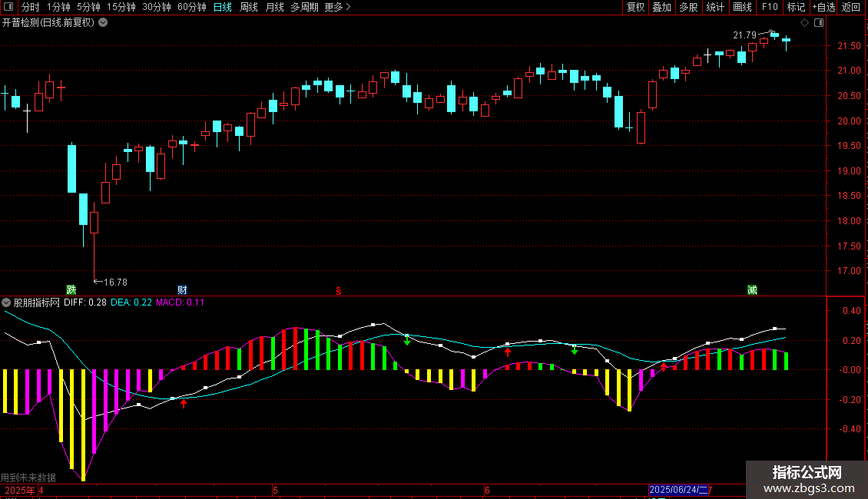The height and width of the screenshot is (499, 868).
Task: Click the green 减 event marker
Action: click(x=752, y=290)
